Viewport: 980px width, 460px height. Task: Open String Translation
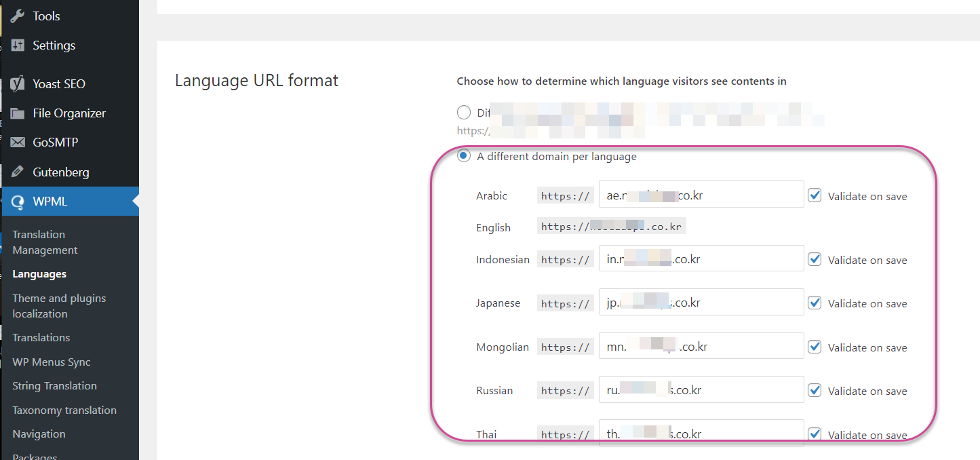[x=54, y=385]
